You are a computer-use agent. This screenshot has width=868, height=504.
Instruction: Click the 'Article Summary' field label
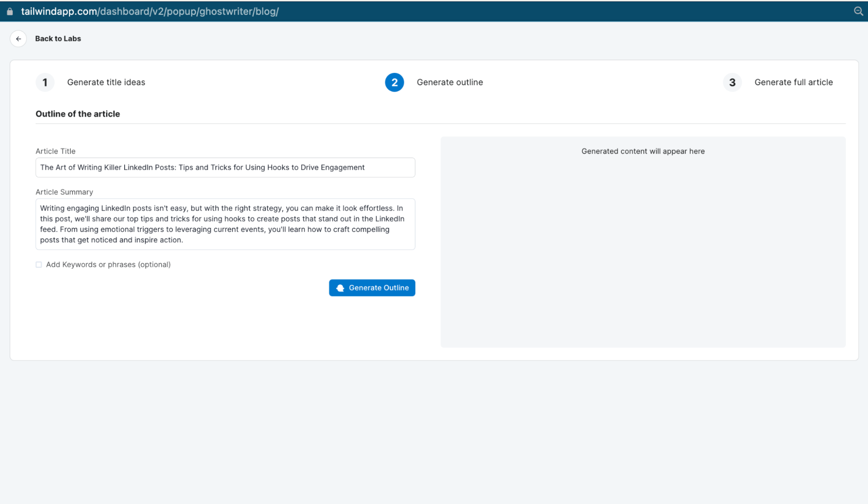[64, 192]
